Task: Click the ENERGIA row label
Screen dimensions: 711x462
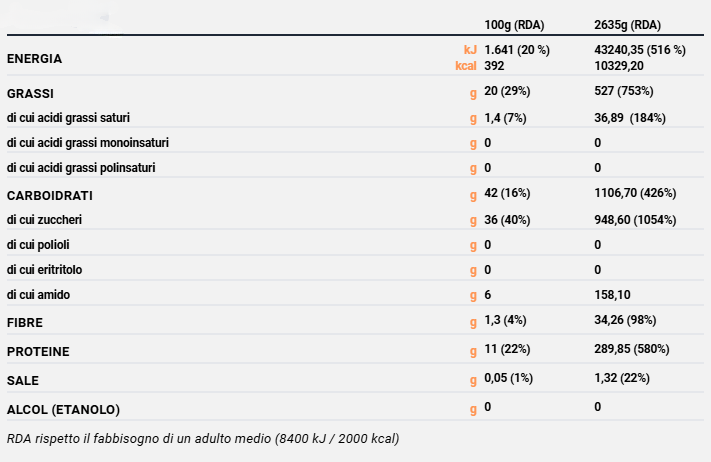Action: pos(35,58)
